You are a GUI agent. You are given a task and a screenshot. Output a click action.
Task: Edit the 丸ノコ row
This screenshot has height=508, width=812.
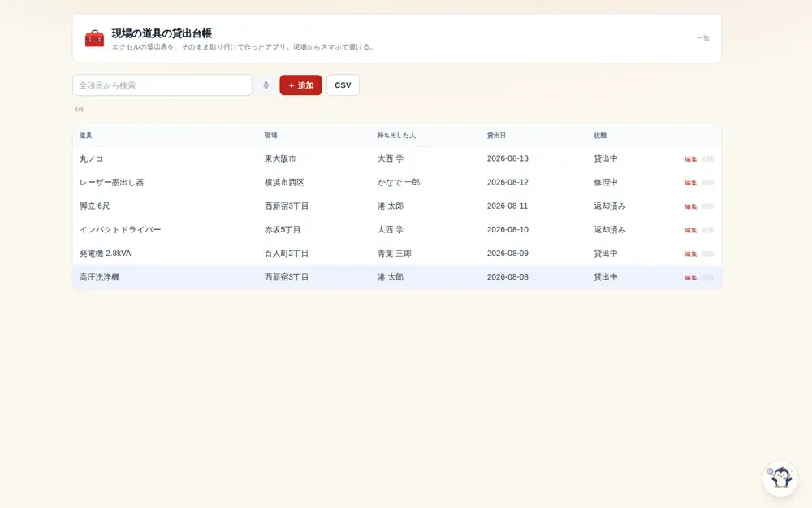click(690, 159)
